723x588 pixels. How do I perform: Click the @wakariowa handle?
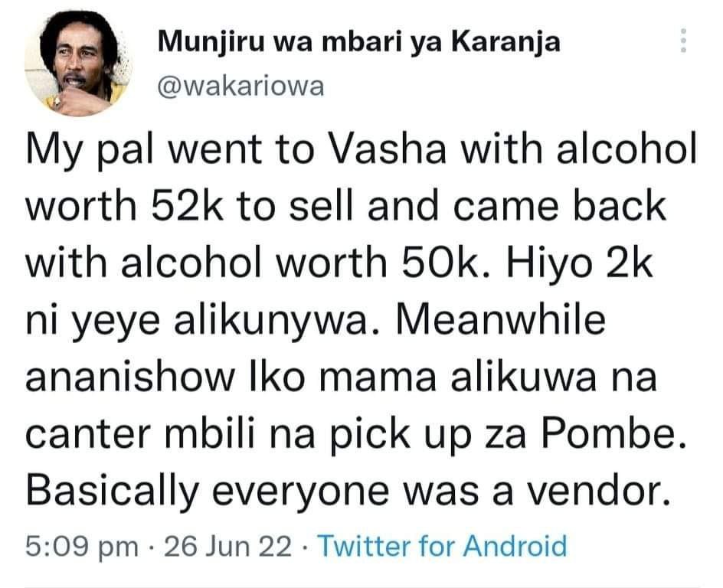coord(240,87)
